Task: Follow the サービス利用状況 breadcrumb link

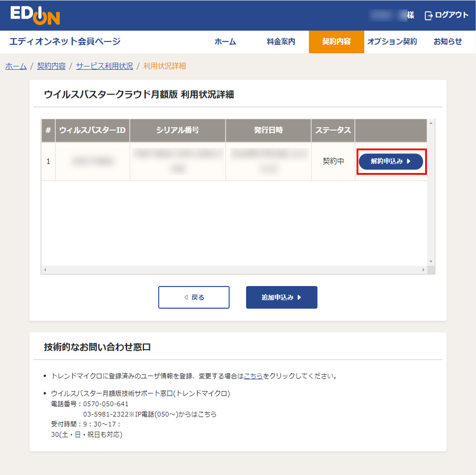Action: point(104,66)
